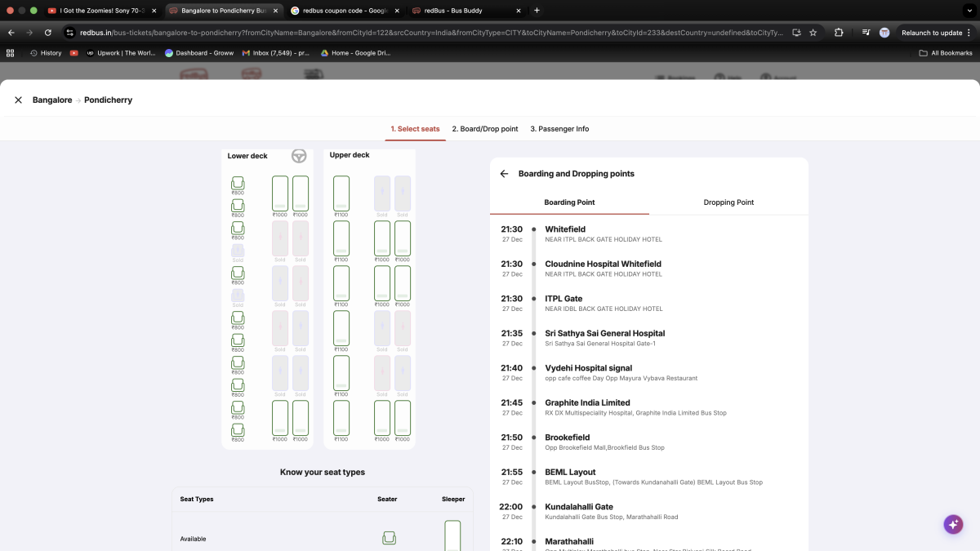Click the media controls icon in toolbar

coord(866,33)
